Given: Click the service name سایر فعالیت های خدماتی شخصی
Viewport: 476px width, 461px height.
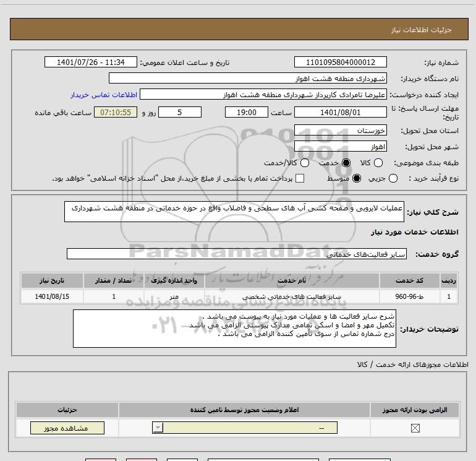Looking at the screenshot, I should pos(292,296).
